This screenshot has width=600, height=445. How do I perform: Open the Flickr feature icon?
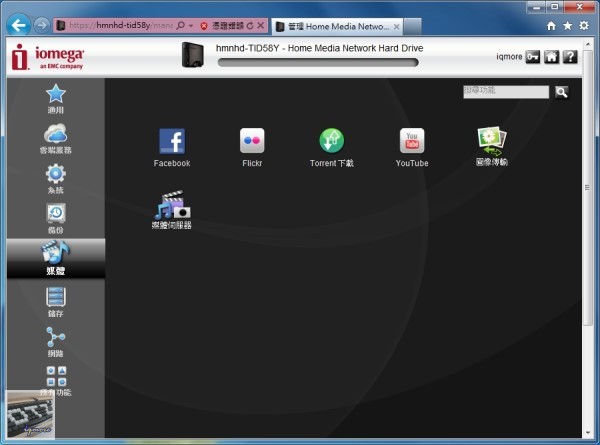coord(252,147)
